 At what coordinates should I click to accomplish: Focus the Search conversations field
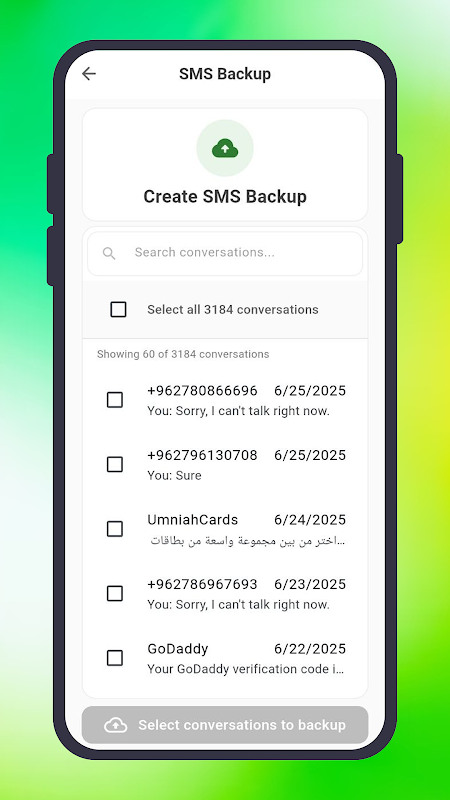tap(225, 253)
